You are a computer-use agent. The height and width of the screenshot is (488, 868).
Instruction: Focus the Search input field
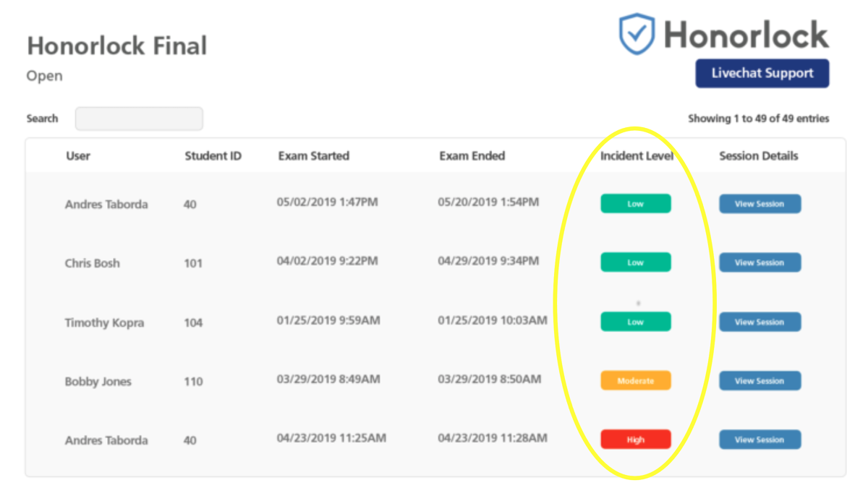coord(139,119)
